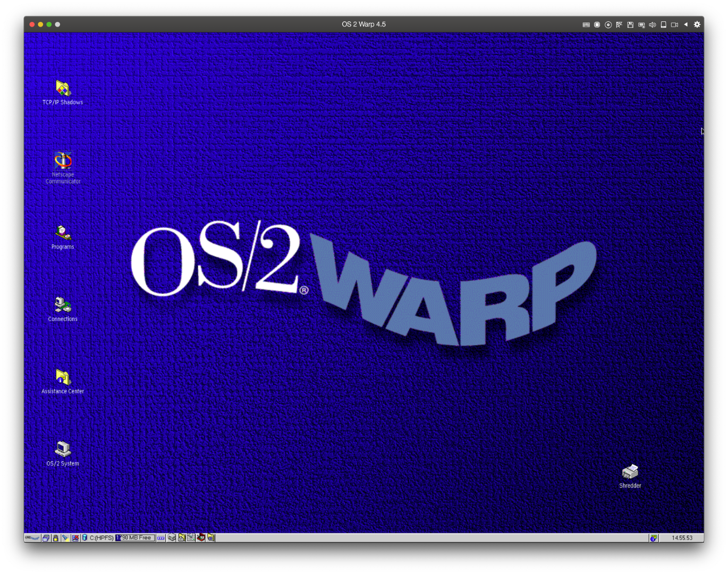
Task: Minimize the OS 2 Warp 4.5 window
Action: pos(40,24)
